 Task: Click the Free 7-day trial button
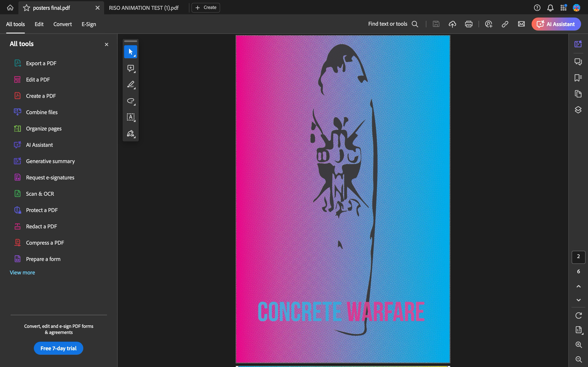pyautogui.click(x=58, y=348)
